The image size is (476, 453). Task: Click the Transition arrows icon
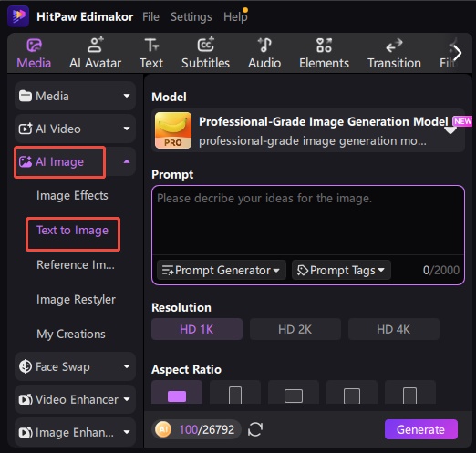394,46
